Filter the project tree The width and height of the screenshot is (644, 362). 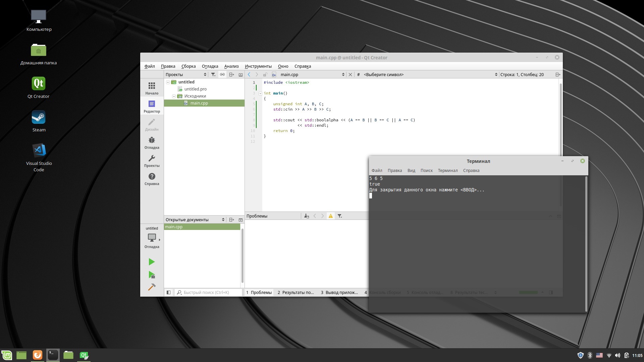[213, 74]
